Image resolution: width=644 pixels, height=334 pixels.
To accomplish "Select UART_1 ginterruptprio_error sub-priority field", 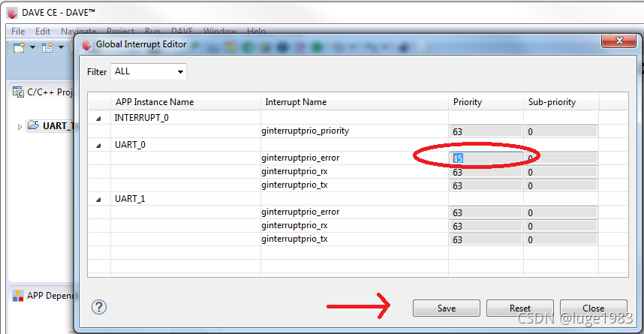I will pyautogui.click(x=561, y=213).
